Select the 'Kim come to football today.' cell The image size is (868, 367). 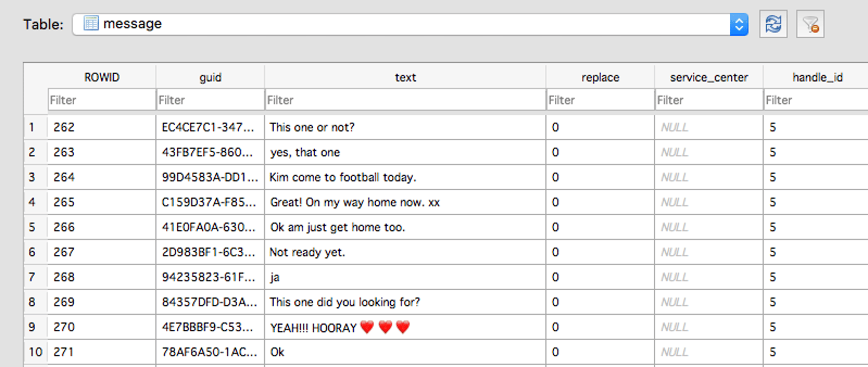tap(405, 177)
